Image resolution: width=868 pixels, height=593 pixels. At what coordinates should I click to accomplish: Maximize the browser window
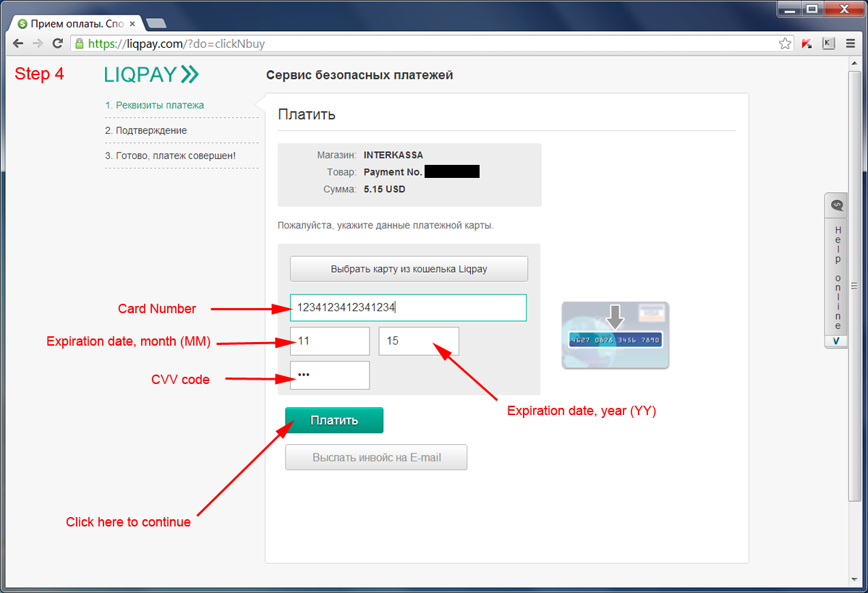tap(811, 8)
